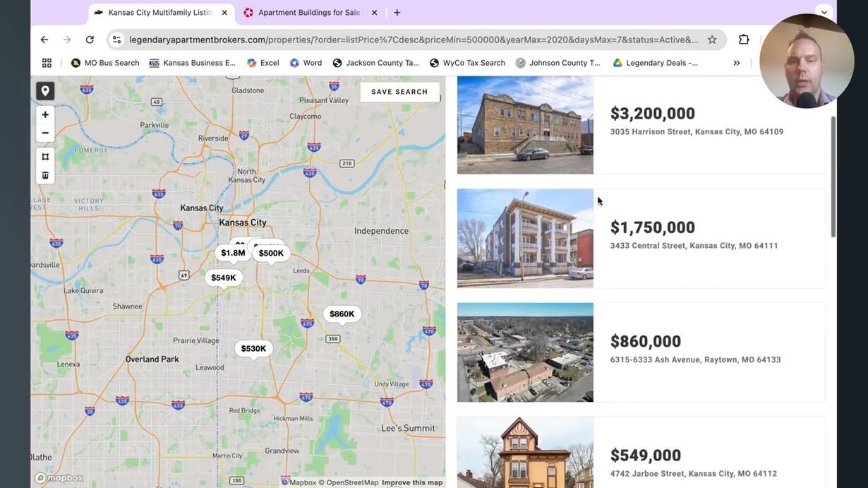Switch to the Apartment Buildings for Sale tab

311,13
